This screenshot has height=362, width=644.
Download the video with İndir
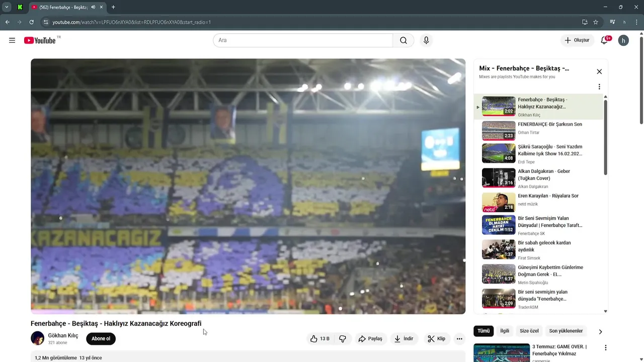tap(404, 339)
